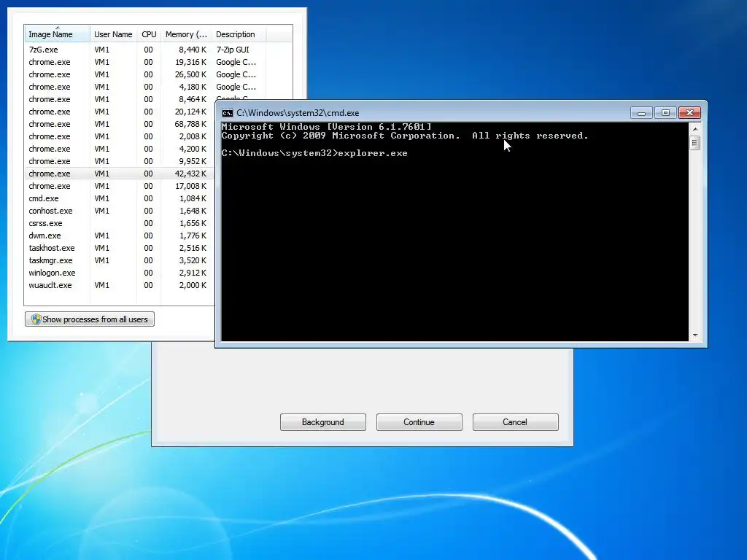Image resolution: width=747 pixels, height=560 pixels.
Task: Click cmd window scrollbar up arrow
Action: pyautogui.click(x=695, y=129)
